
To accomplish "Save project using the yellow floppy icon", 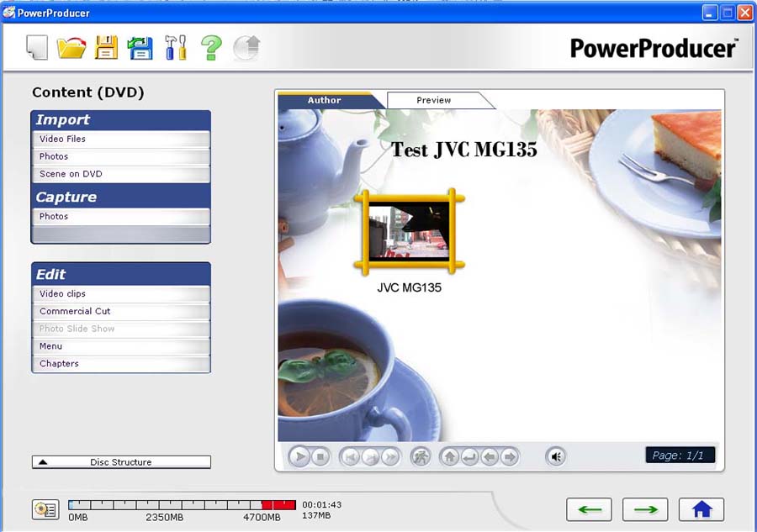I will coord(106,48).
